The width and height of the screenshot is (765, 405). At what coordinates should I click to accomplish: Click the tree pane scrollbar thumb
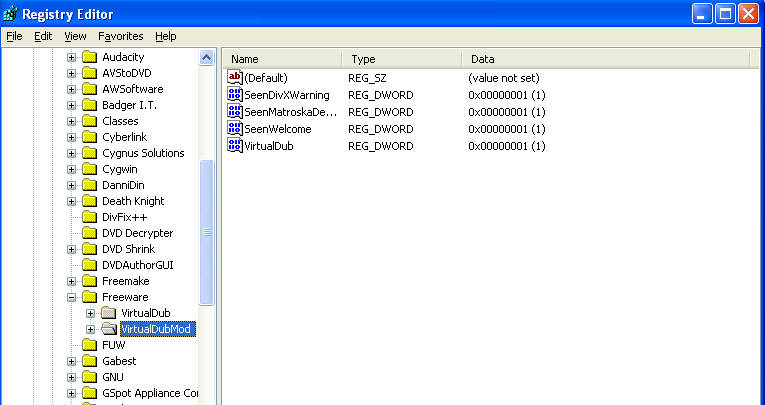click(x=206, y=232)
